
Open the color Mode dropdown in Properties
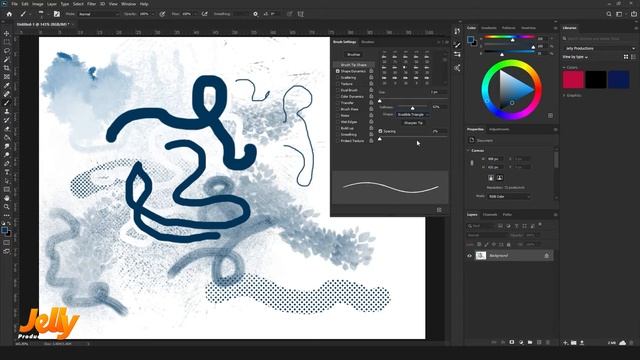point(509,196)
